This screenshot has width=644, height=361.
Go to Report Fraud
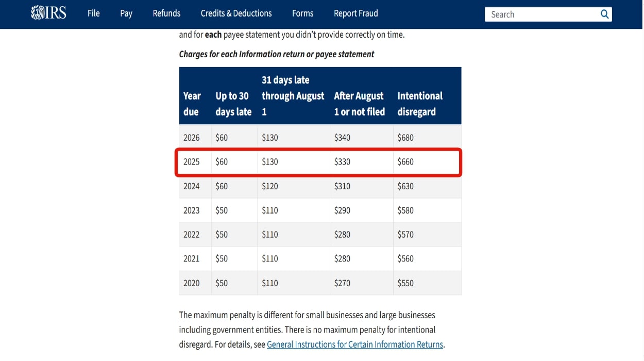[355, 13]
